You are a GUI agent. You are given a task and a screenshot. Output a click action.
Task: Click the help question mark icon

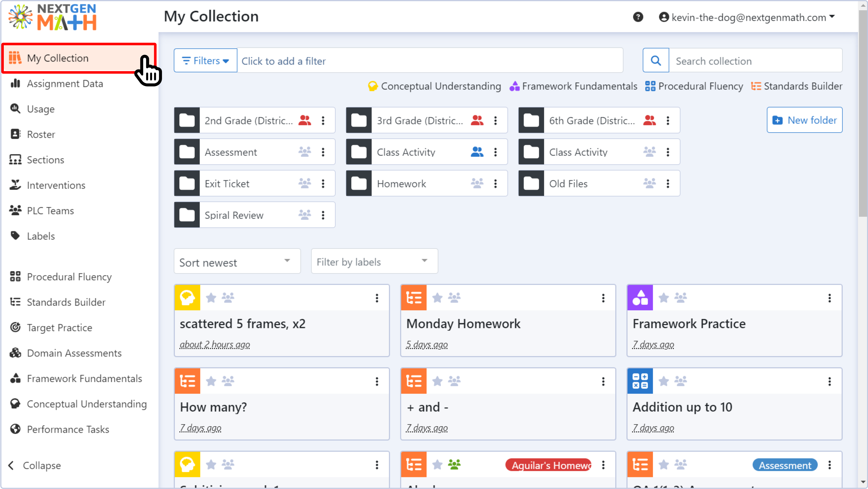click(x=638, y=17)
